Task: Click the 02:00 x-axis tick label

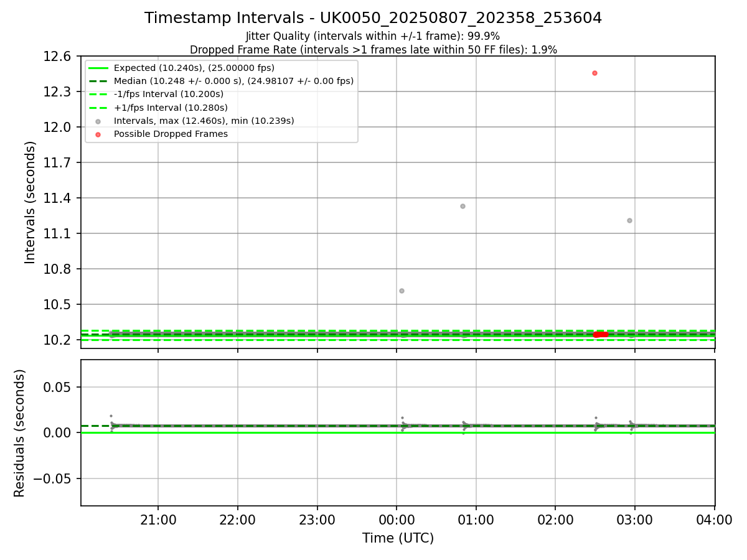Action: point(555,520)
